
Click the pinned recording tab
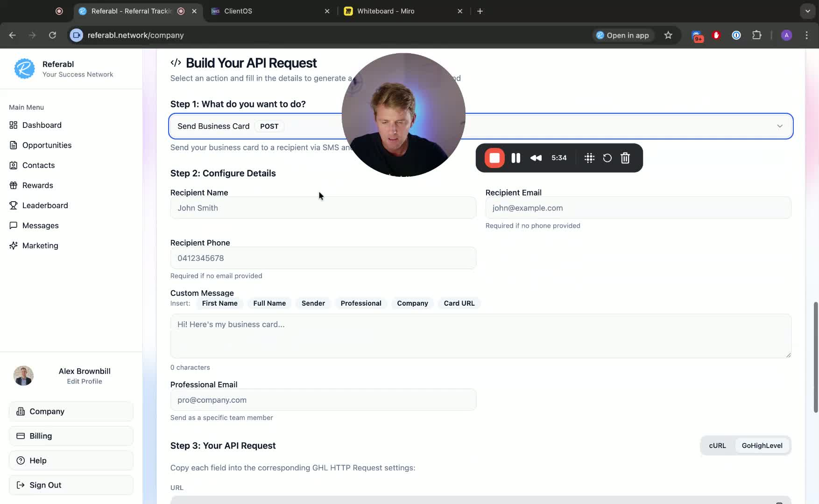[59, 11]
